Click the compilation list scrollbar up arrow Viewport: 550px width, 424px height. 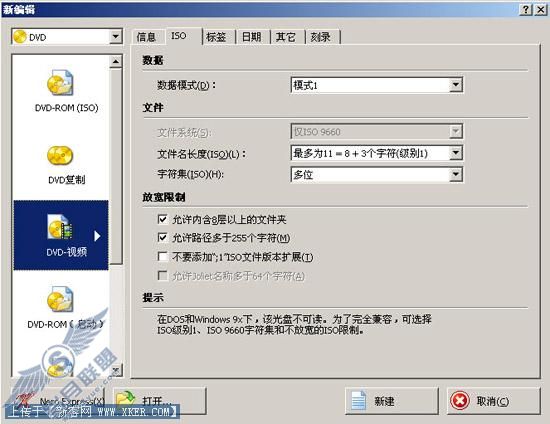coord(116,62)
